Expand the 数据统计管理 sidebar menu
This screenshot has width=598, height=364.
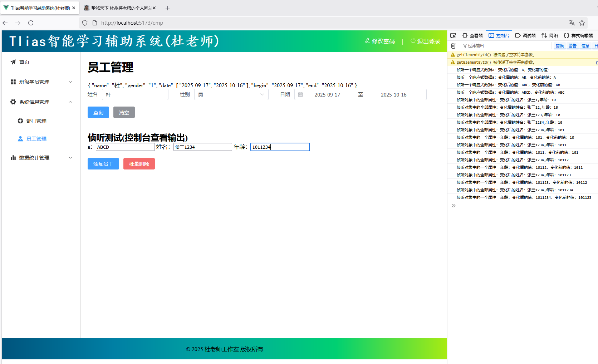tap(41, 158)
